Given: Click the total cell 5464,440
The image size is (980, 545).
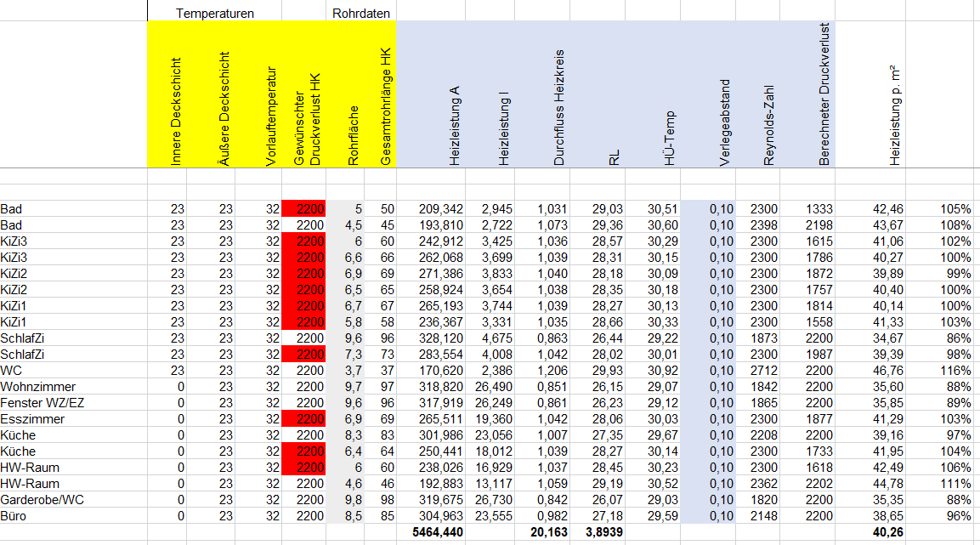Looking at the screenshot, I should tap(438, 532).
